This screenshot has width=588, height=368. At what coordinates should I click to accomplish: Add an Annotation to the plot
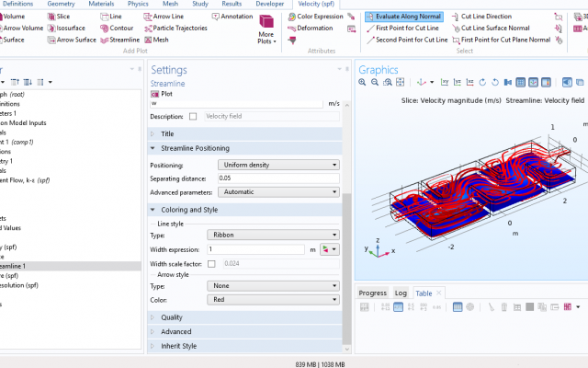(232, 17)
